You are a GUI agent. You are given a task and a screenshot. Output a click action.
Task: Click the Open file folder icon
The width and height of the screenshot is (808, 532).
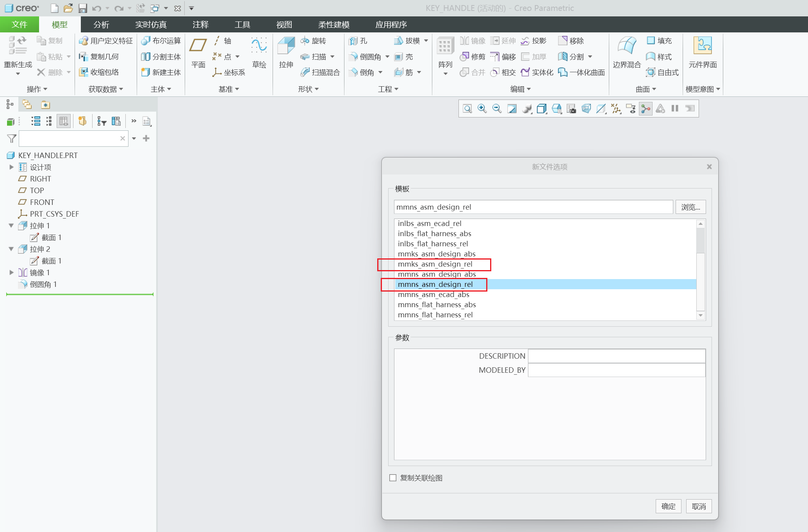[x=68, y=8]
